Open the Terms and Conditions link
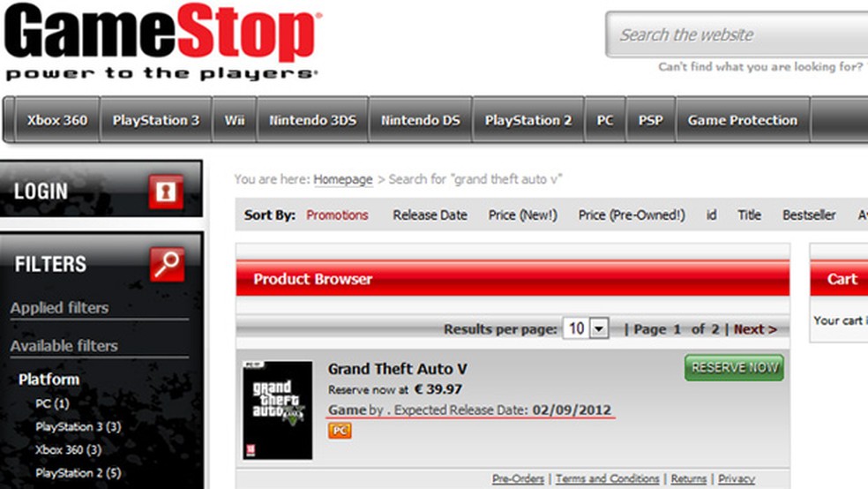Screen dimensions: 868x489 [607, 478]
